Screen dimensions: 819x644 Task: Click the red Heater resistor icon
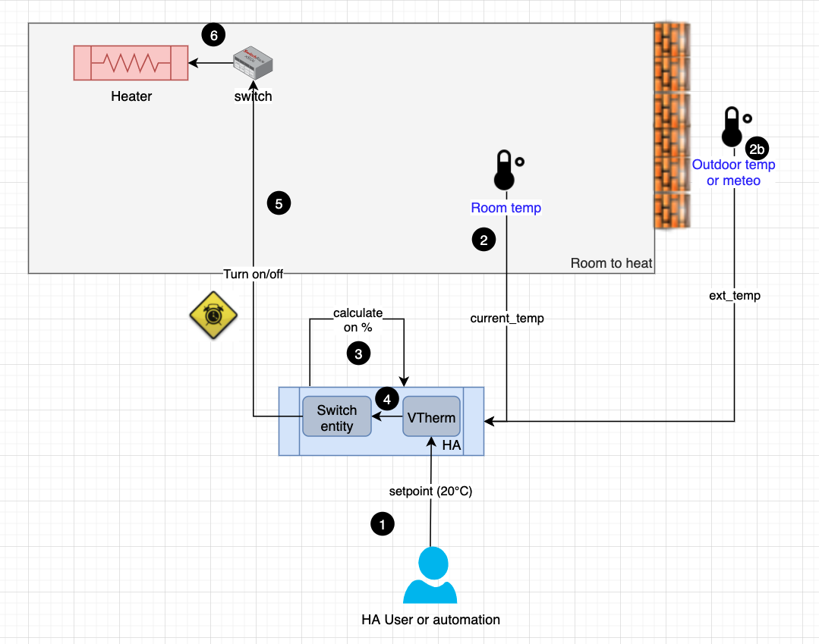click(x=131, y=62)
